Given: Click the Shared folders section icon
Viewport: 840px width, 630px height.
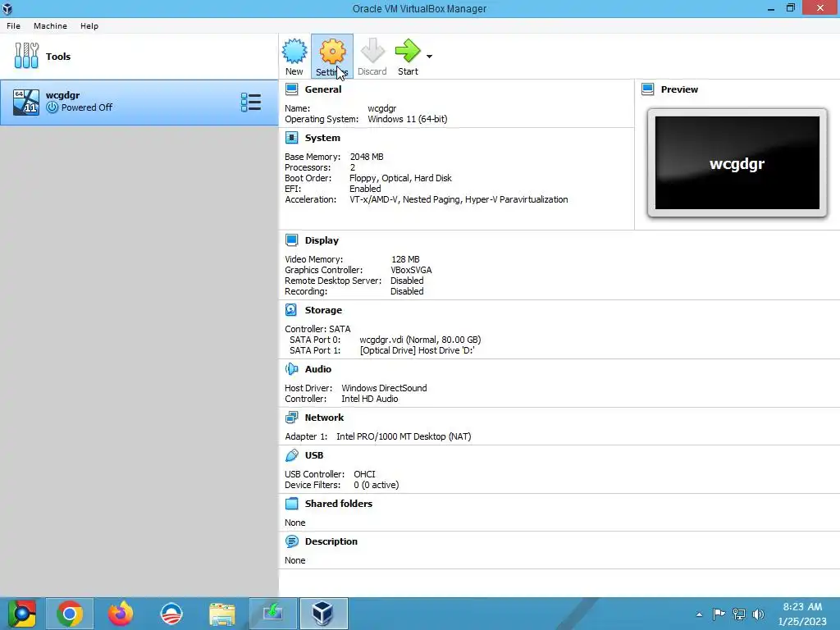Looking at the screenshot, I should click(x=291, y=504).
